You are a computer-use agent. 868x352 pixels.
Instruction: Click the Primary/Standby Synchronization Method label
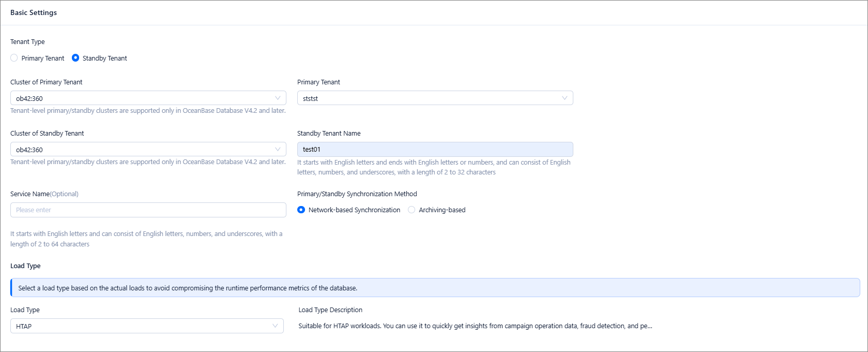(x=357, y=194)
